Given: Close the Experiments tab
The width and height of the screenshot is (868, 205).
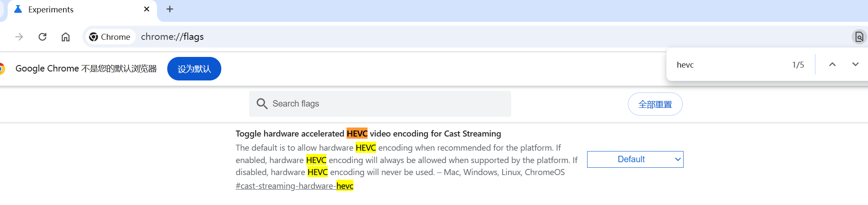Looking at the screenshot, I should tap(147, 9).
